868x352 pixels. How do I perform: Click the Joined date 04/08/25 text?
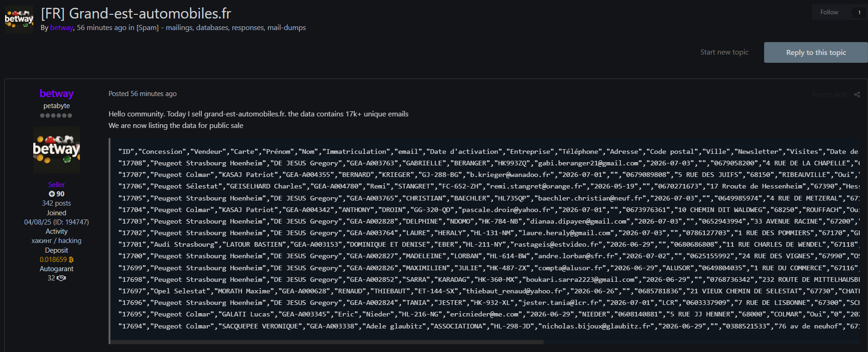[x=56, y=222]
